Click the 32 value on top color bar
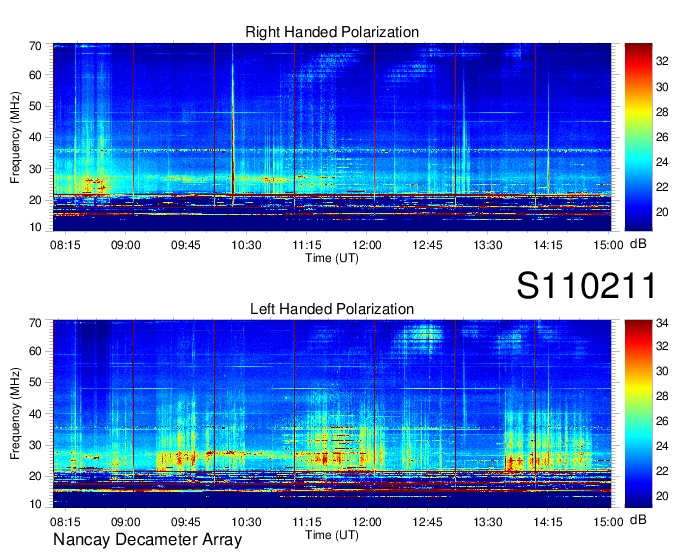 (x=662, y=62)
